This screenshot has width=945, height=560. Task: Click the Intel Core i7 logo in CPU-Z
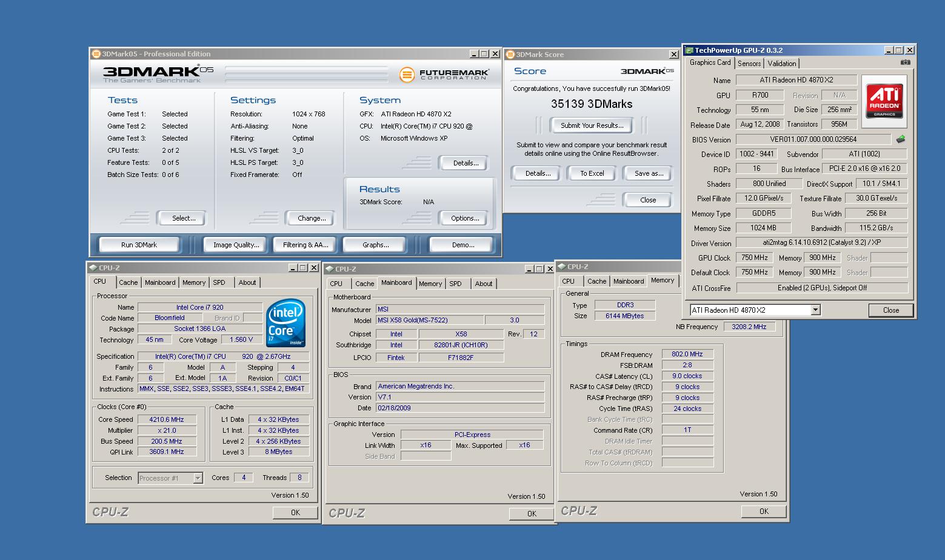(x=286, y=323)
